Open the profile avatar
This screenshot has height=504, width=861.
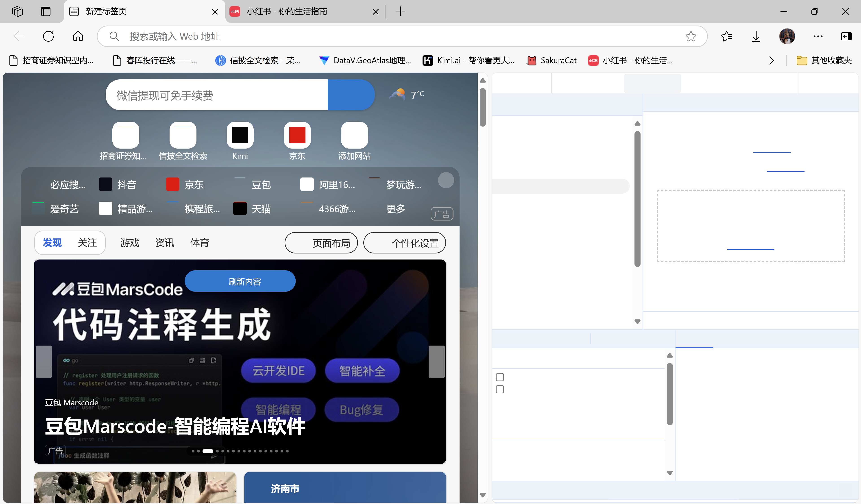[x=787, y=36]
